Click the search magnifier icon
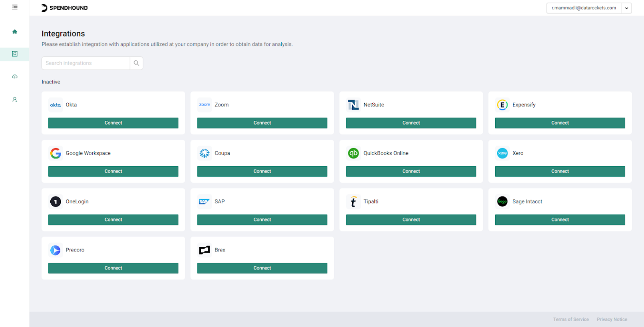This screenshot has width=644, height=327. (x=136, y=63)
